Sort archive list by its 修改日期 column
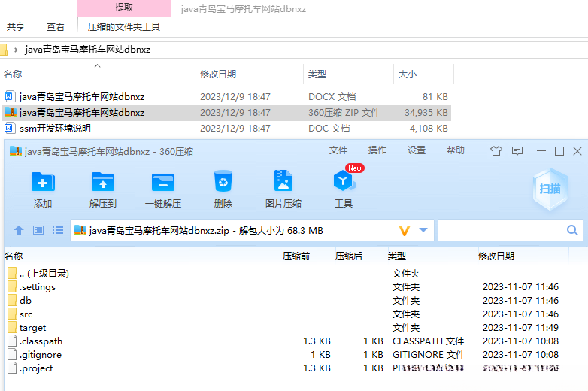588x391 pixels. click(x=496, y=256)
